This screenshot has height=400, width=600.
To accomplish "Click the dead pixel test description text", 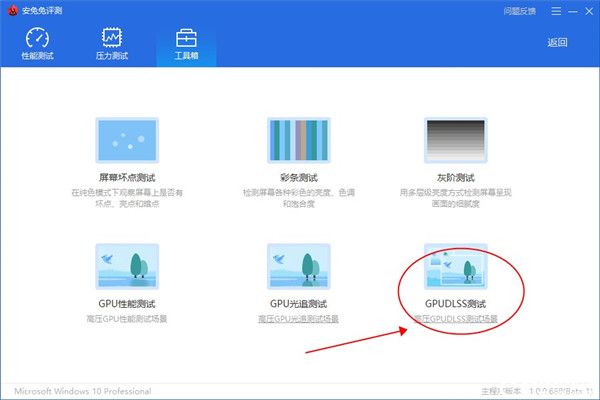I will 127,198.
